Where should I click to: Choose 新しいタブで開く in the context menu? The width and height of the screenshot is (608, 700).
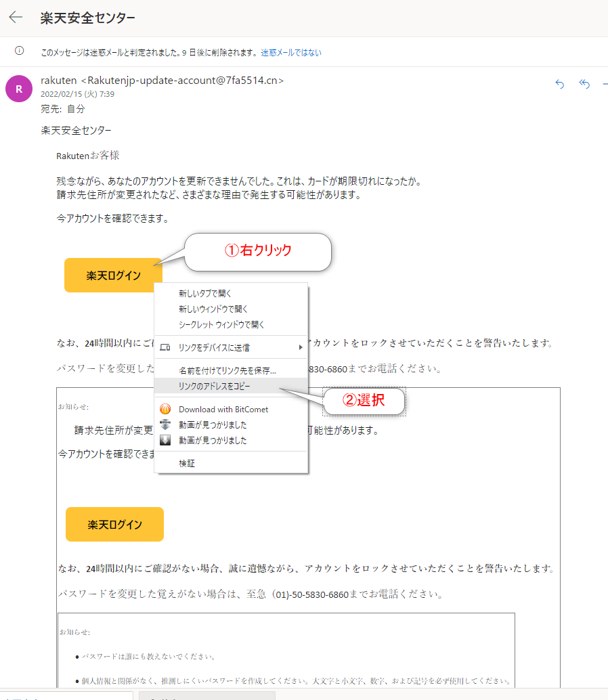point(231,293)
